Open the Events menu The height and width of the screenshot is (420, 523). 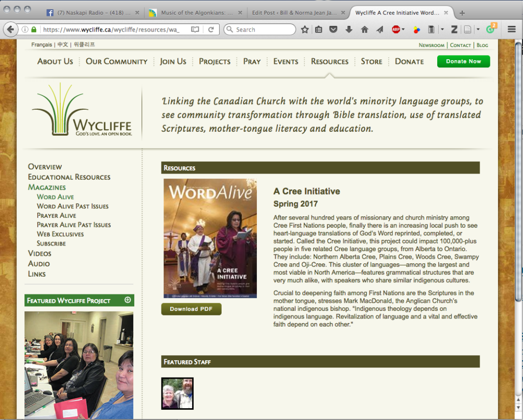286,61
